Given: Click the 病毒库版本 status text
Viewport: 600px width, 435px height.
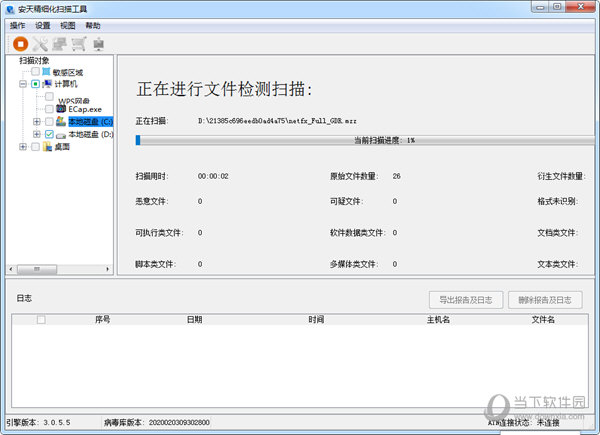Looking at the screenshot, I should (x=157, y=422).
